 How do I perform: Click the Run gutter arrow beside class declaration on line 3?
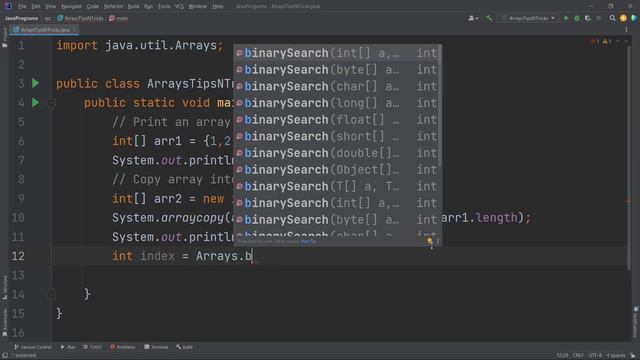[x=36, y=84]
